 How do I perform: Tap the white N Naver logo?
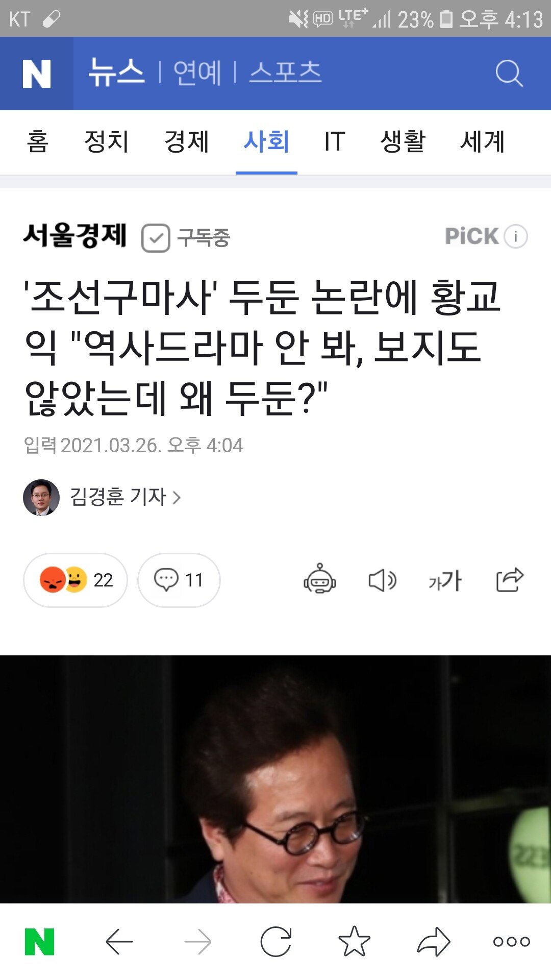37,73
